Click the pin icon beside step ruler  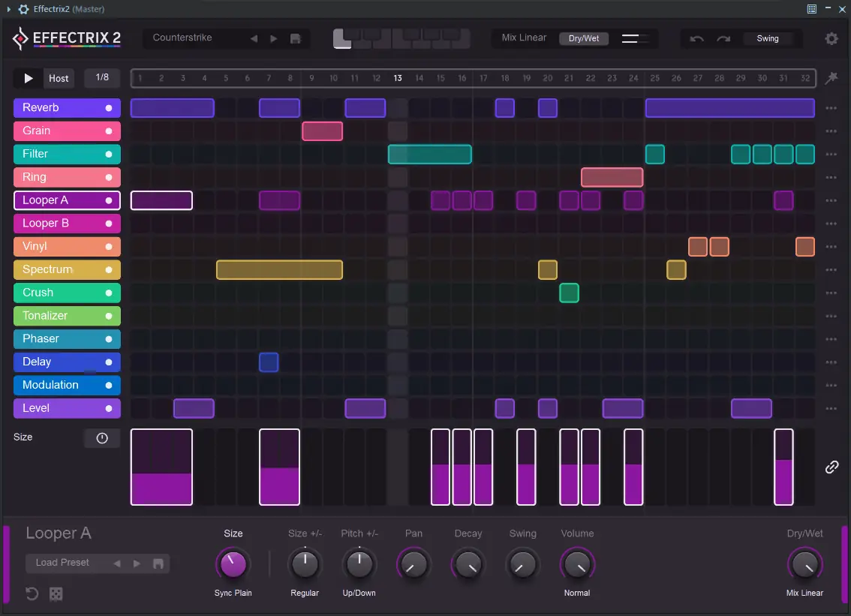click(x=831, y=77)
